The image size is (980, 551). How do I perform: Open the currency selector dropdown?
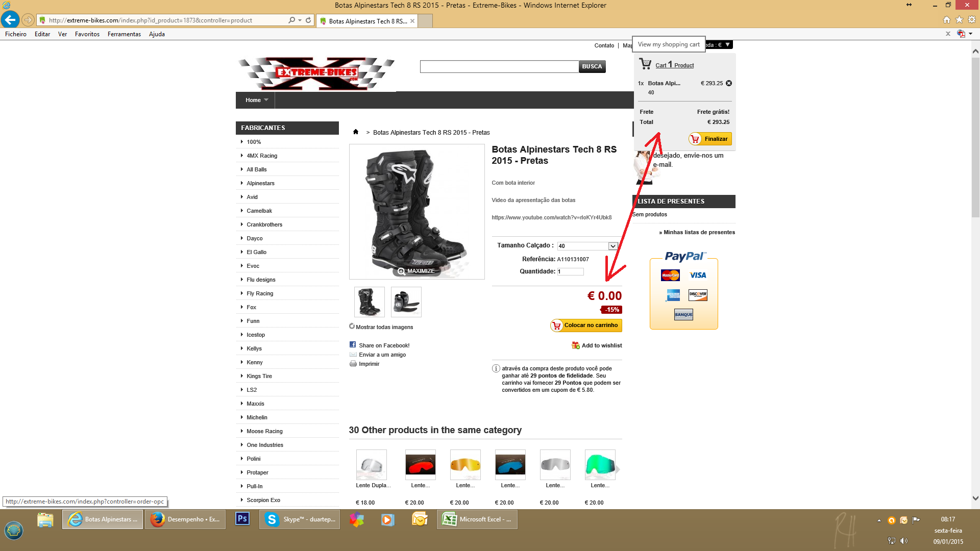719,45
